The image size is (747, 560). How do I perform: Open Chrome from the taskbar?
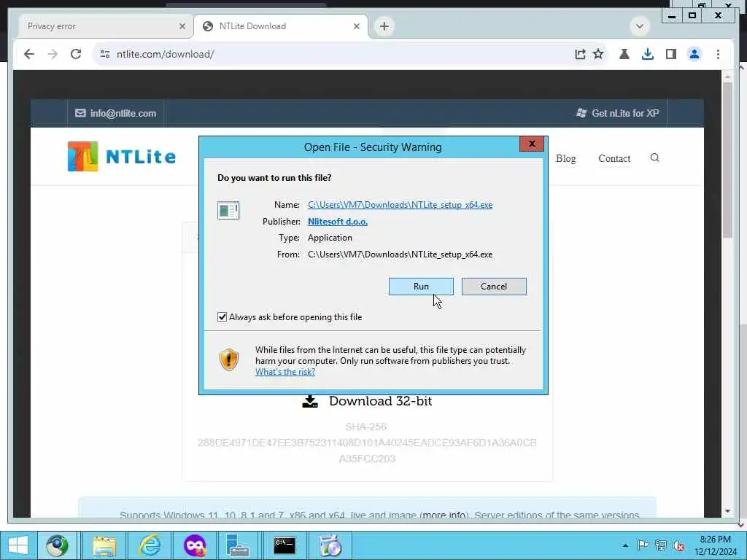tap(57, 545)
